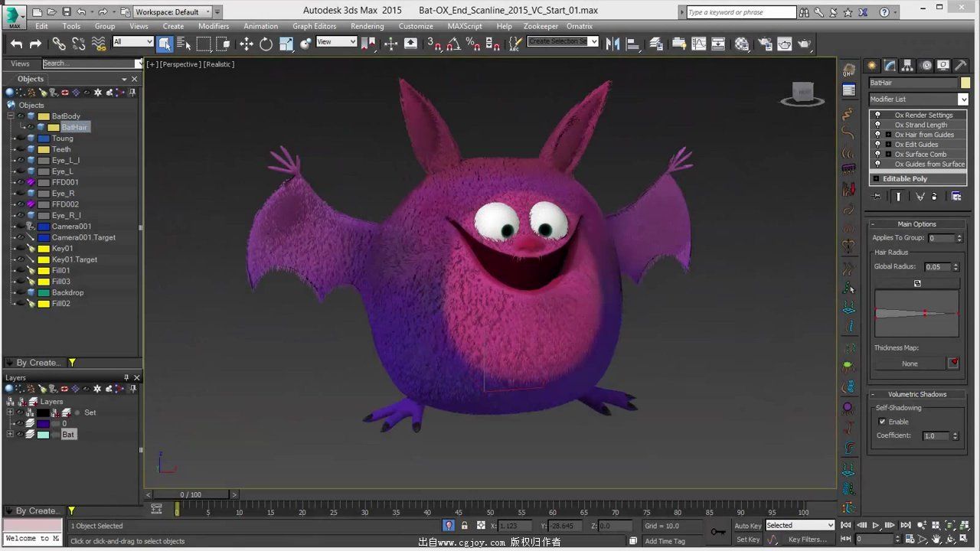Open the selection filter All dropdown
Image resolution: width=980 pixels, height=551 pixels.
133,42
